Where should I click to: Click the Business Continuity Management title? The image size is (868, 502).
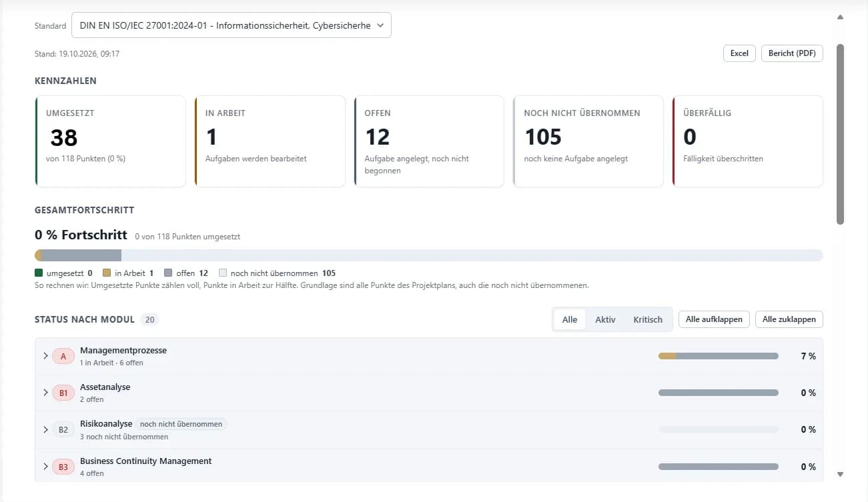coord(146,461)
